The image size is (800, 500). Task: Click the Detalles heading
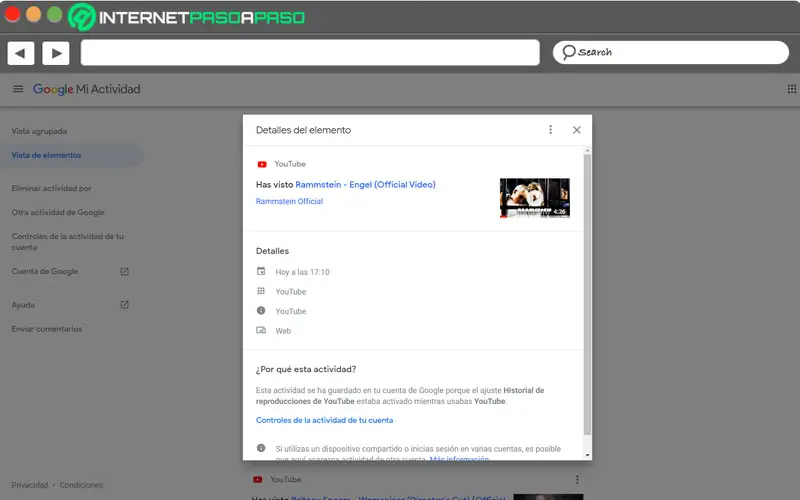(272, 251)
